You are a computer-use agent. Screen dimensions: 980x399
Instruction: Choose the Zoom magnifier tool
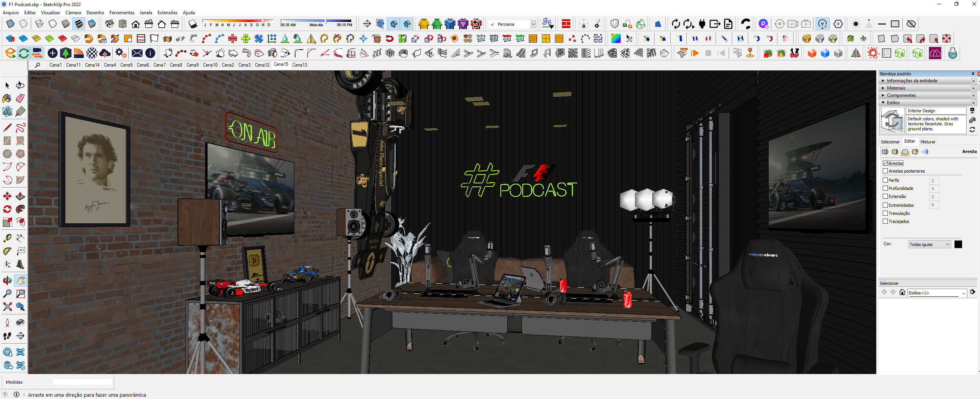click(7, 294)
